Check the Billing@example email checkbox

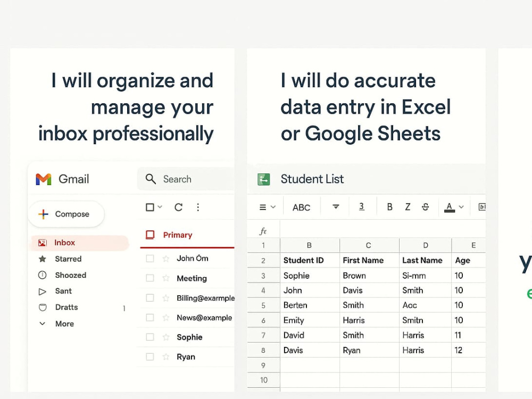click(150, 298)
